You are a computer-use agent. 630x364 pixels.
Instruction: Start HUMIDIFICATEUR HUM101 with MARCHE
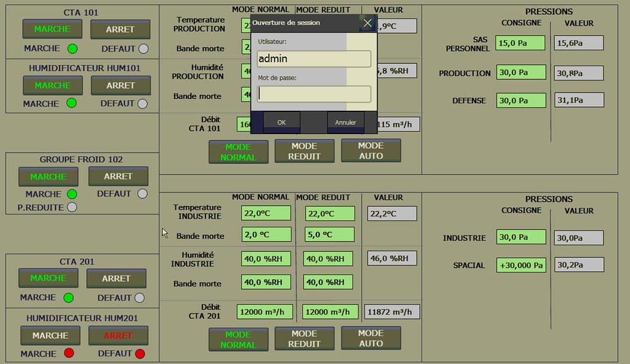52,85
